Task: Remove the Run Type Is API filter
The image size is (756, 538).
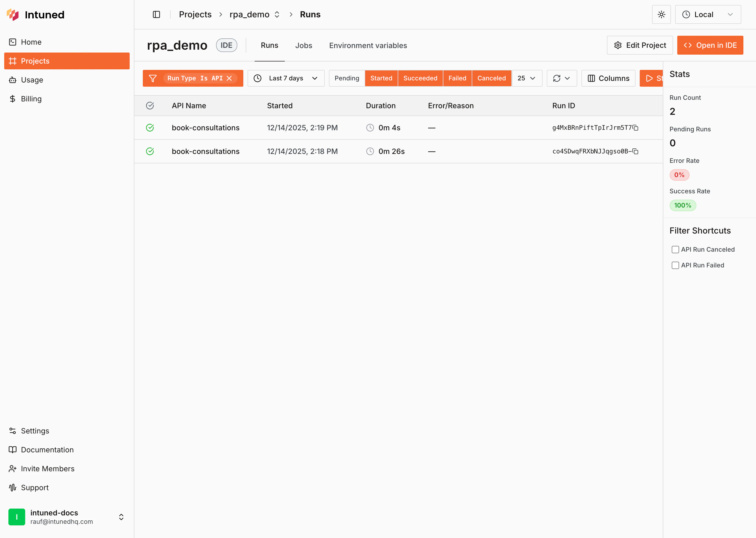Action: pos(229,78)
